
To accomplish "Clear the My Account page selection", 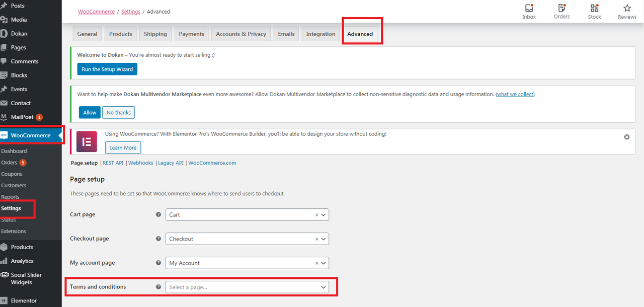I will click(x=317, y=263).
